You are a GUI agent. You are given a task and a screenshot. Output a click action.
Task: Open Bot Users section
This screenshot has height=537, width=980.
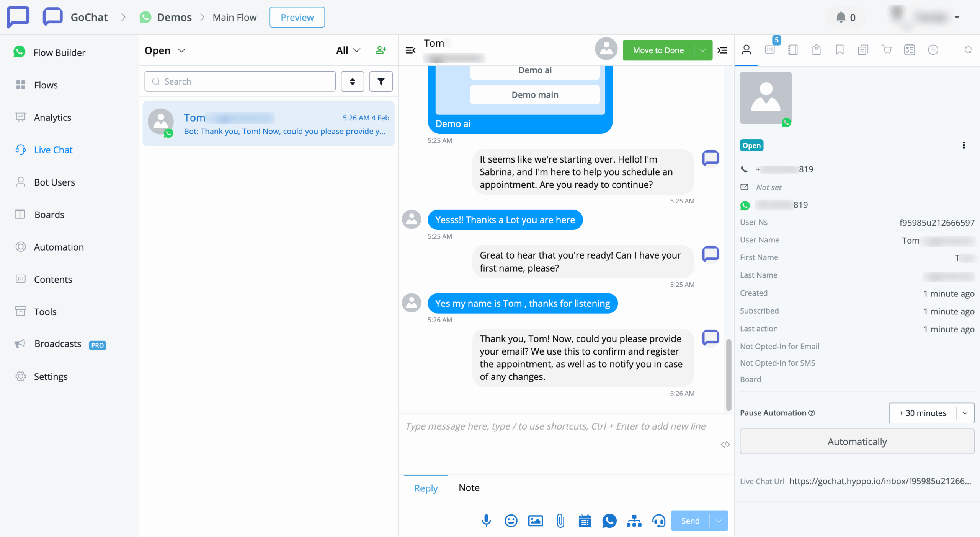tap(45, 182)
